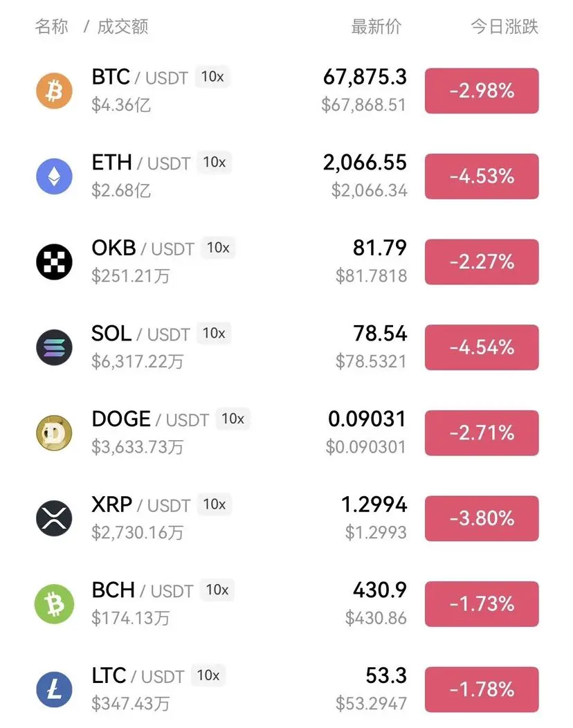Tap the XRP -3.80% change button

482,518
